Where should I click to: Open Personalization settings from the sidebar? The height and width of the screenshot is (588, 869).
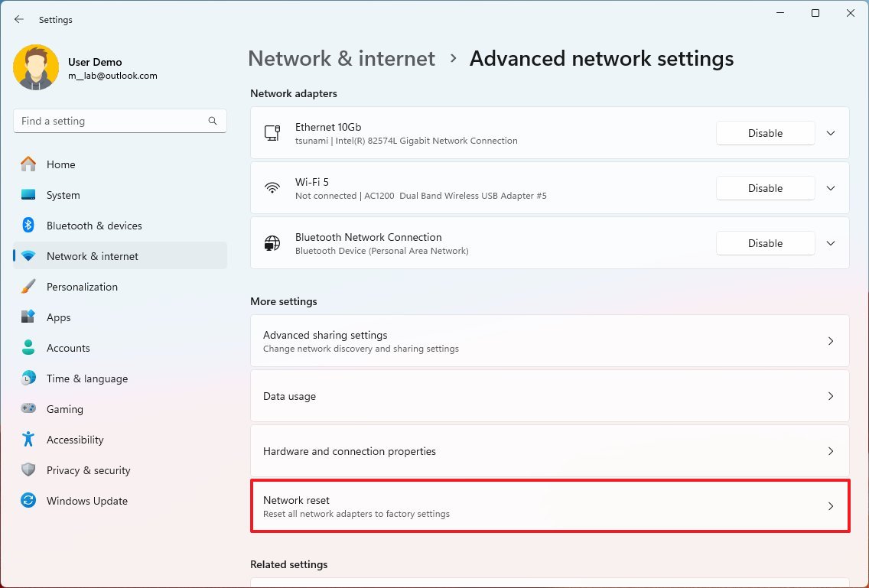point(82,287)
